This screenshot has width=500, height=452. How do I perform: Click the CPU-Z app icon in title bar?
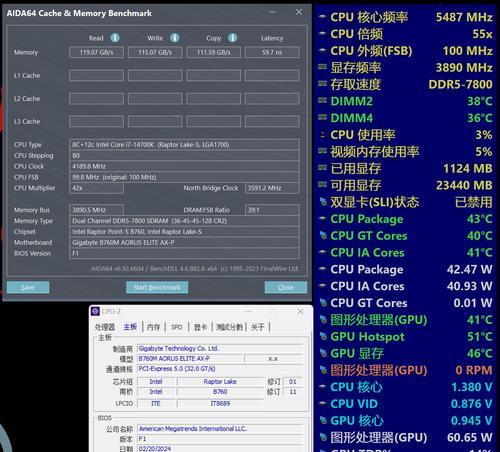[x=95, y=311]
